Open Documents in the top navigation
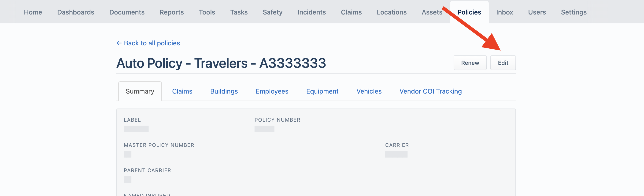This screenshot has height=196, width=644. (x=127, y=12)
